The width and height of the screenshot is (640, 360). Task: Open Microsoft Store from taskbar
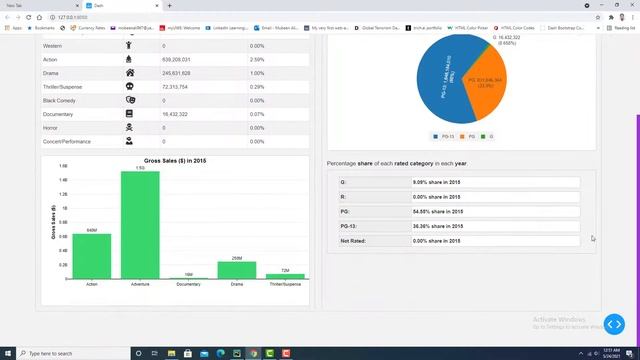click(188, 353)
